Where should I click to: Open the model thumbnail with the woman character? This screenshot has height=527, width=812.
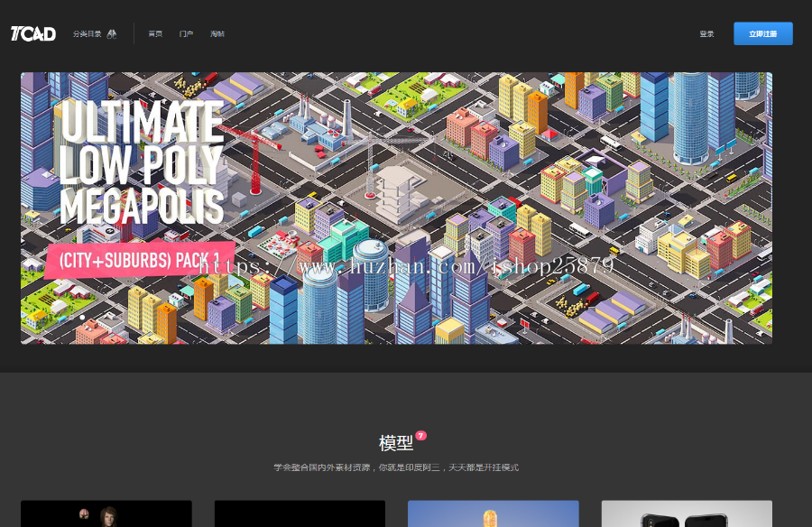tap(106, 513)
